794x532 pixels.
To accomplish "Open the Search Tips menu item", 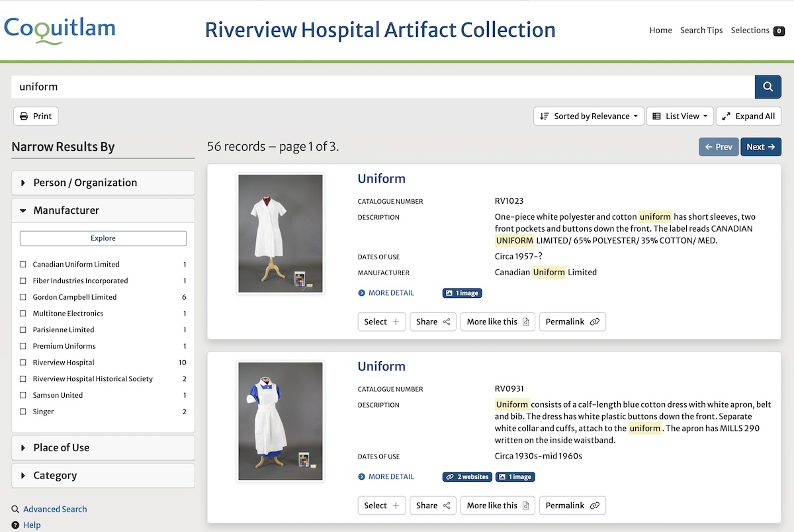I will coord(701,30).
